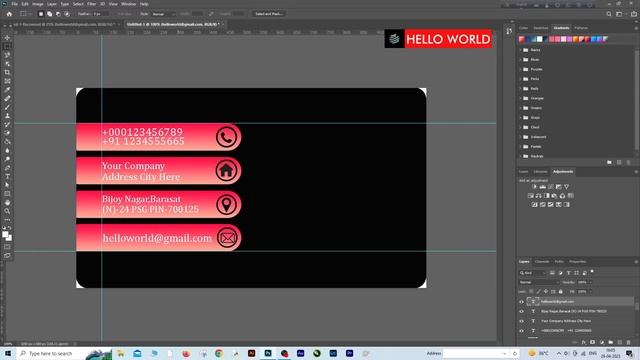Screen dimensions: 640x360
Task: Open the Image menu
Action: click(38, 4)
